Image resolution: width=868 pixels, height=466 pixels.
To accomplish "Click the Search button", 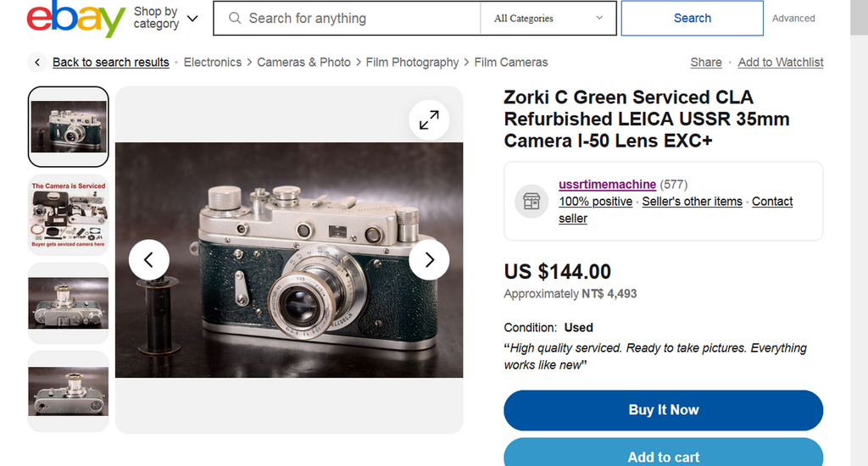I will point(692,19).
